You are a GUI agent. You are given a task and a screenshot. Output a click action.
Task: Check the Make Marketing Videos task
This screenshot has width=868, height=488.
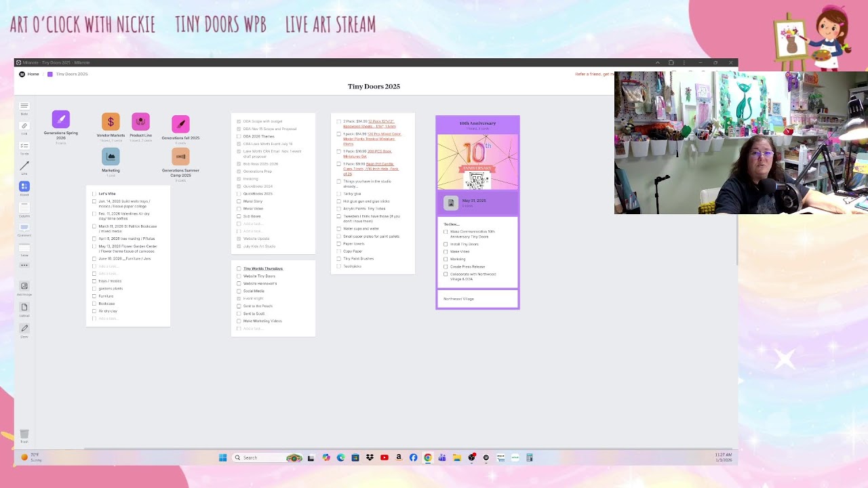coord(239,321)
